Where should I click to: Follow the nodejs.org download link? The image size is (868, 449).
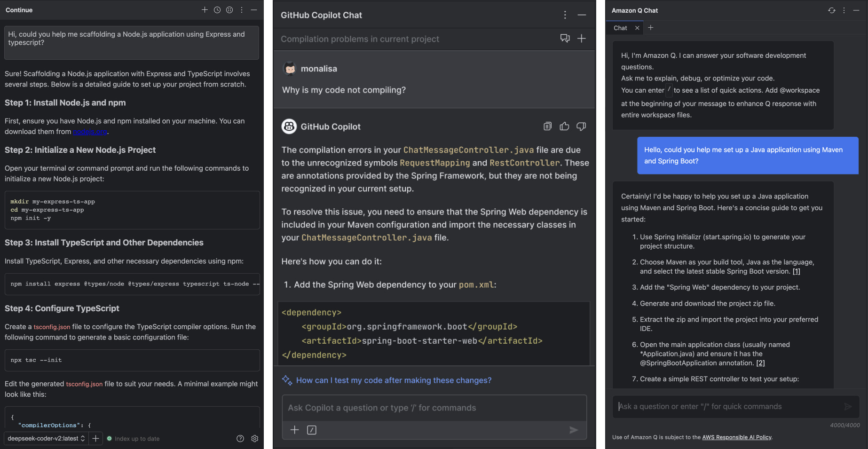[90, 132]
